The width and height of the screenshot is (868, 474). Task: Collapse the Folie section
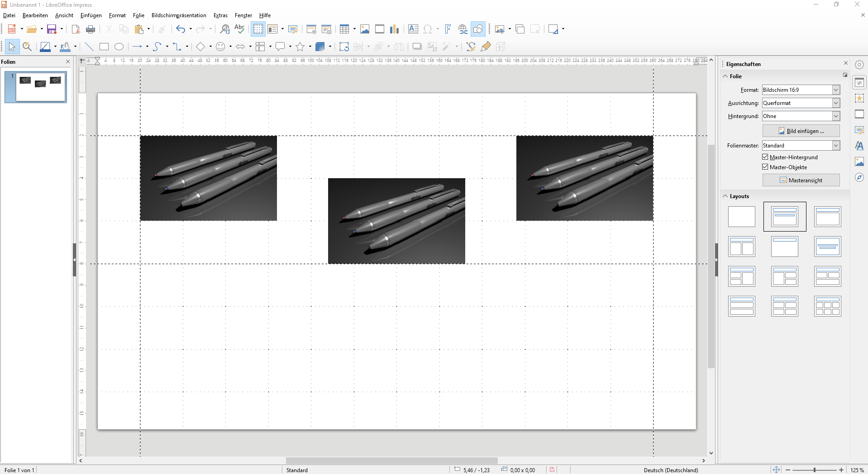[725, 76]
